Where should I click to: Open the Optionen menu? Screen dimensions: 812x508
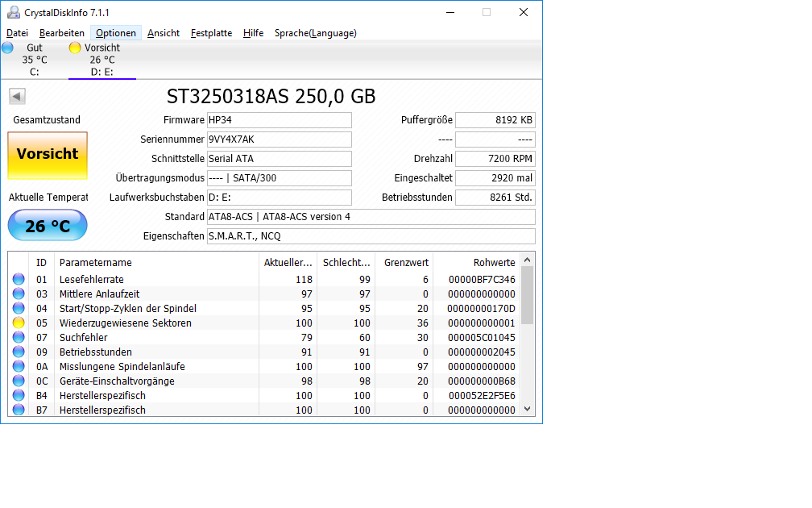coord(115,33)
